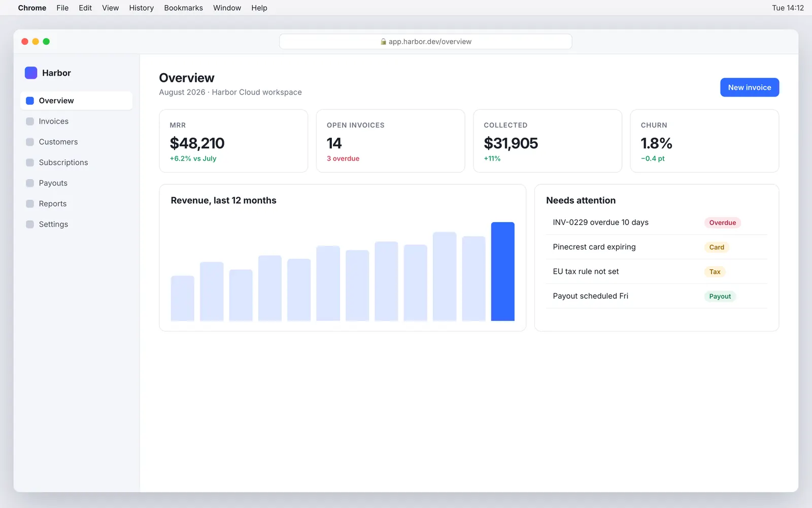Open Settings via its sidebar icon
Viewport: 812px width, 508px height.
[x=30, y=224]
